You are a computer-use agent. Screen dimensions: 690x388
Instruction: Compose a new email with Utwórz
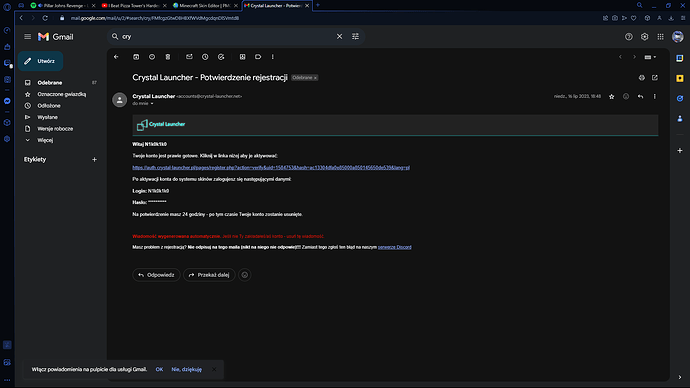[40, 61]
